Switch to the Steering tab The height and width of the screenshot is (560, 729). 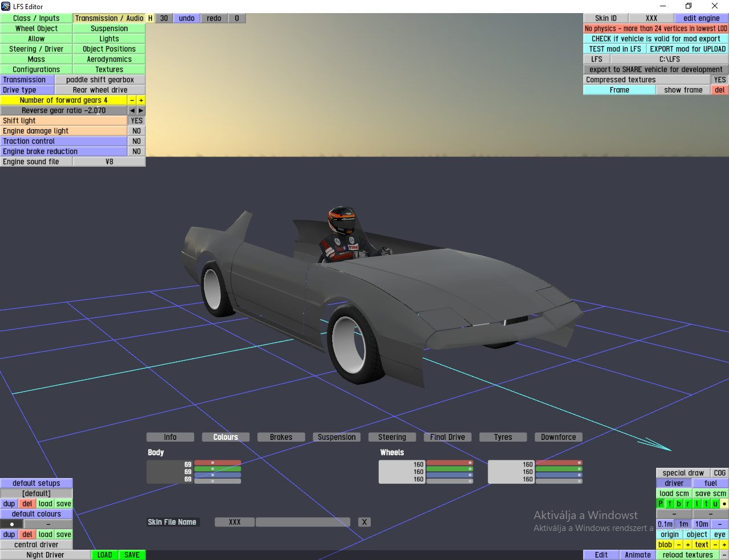point(392,437)
